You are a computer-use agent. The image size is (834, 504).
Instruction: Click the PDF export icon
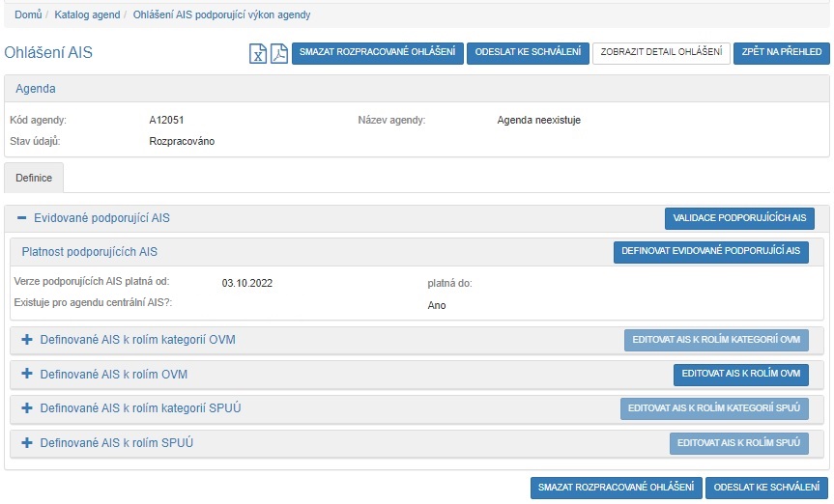pos(278,54)
